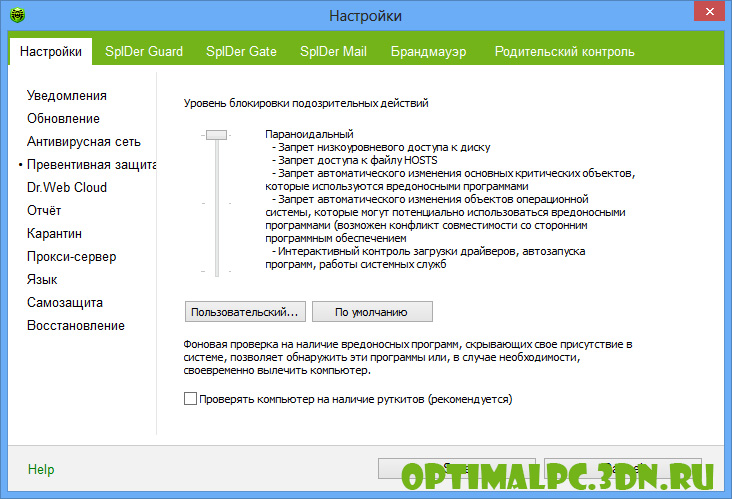The height and width of the screenshot is (499, 732).
Task: Close the Настройки window
Action: click(709, 11)
